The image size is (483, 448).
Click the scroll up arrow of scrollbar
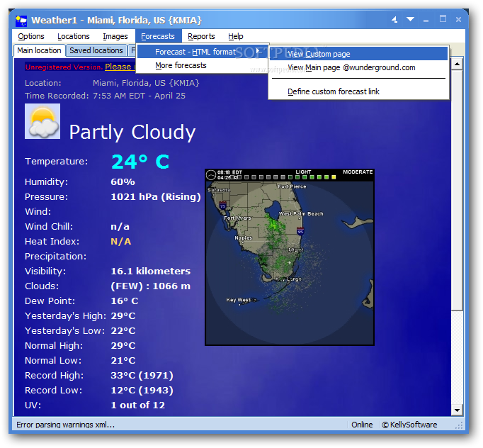[x=457, y=64]
